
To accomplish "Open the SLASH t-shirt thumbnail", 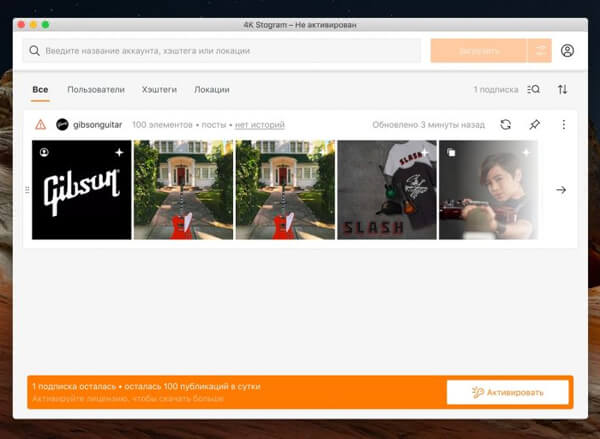I will click(386, 190).
